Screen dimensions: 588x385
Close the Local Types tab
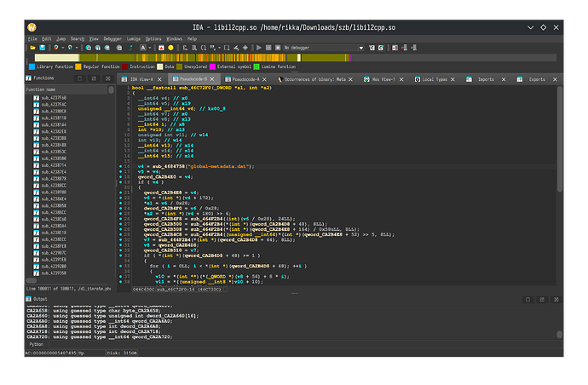click(453, 79)
